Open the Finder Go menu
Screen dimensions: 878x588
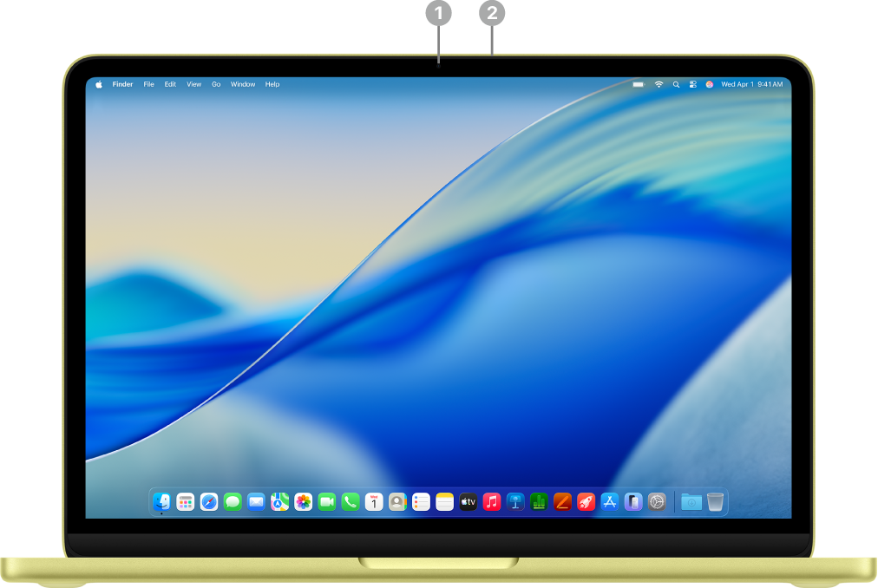coord(215,84)
